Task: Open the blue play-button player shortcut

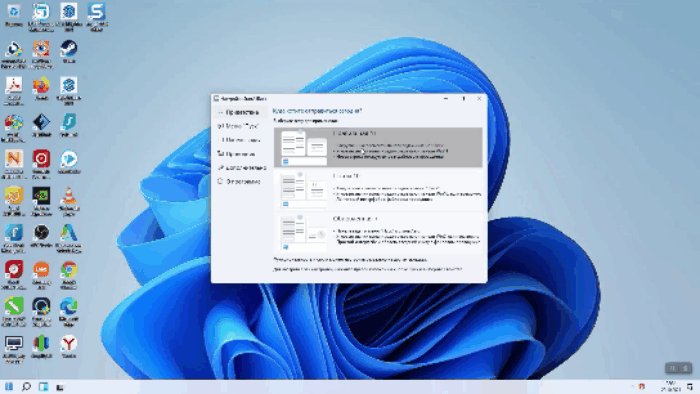Action: click(x=69, y=162)
